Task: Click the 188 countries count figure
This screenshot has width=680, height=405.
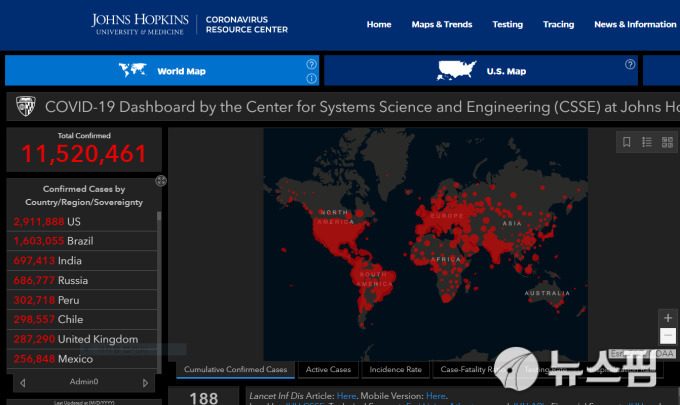Action: coord(203,398)
